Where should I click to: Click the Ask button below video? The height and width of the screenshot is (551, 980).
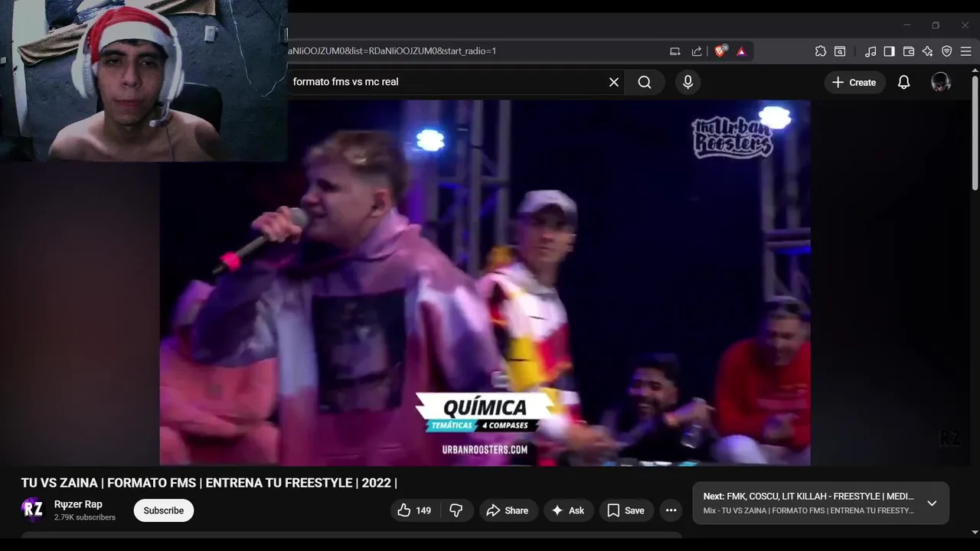pos(568,510)
